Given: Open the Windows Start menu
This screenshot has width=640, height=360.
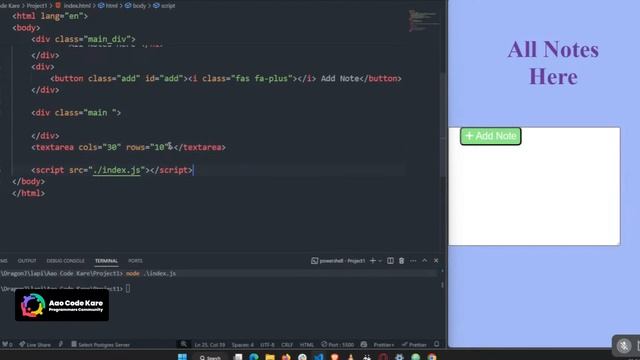Looking at the screenshot, I should click(x=182, y=357).
